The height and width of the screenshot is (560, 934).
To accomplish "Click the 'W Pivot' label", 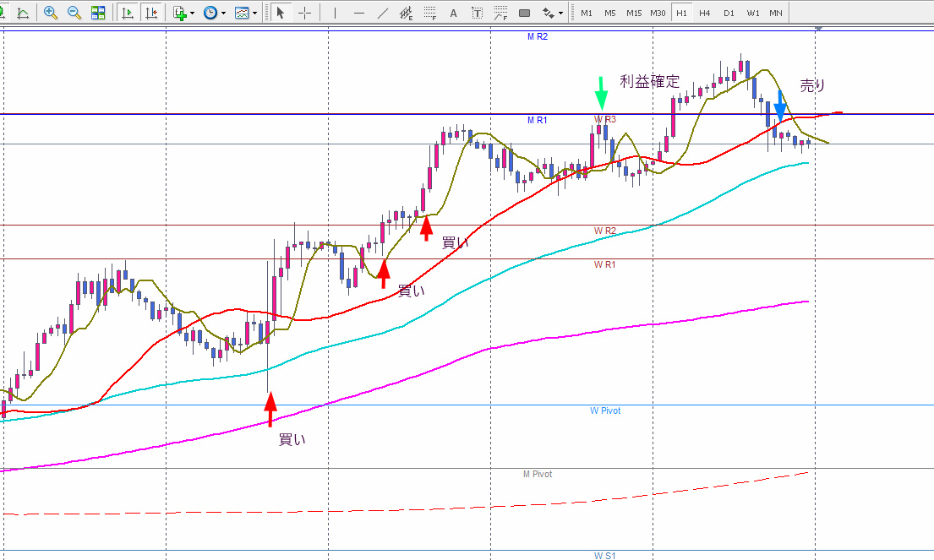I will coord(605,410).
